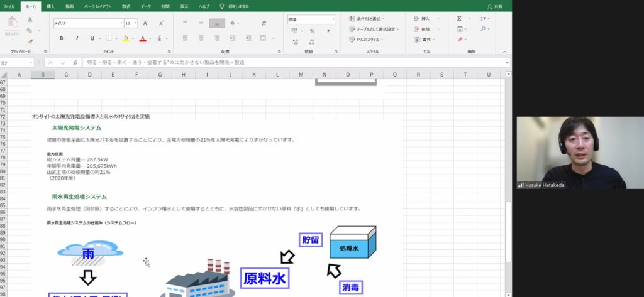Center text horizontally
Screen dimensions: 644x297
pos(201,38)
